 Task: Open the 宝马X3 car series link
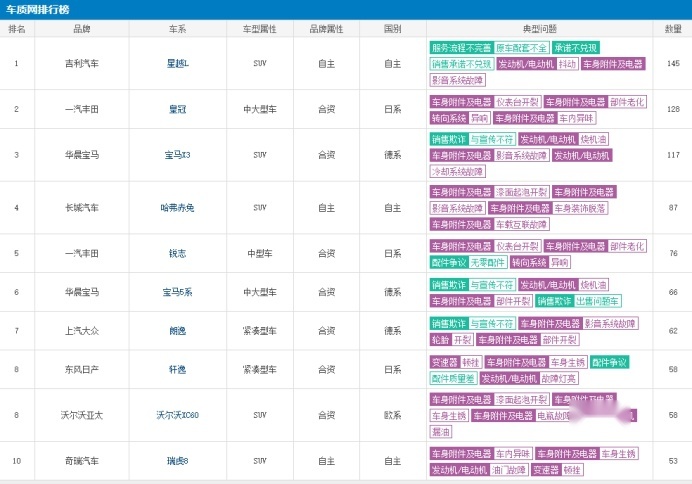pyautogui.click(x=177, y=155)
